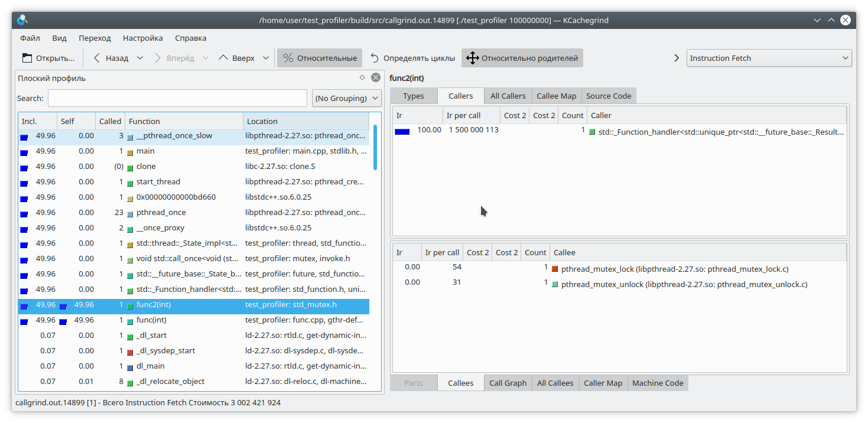Sort flat profile by Called column

tap(110, 121)
